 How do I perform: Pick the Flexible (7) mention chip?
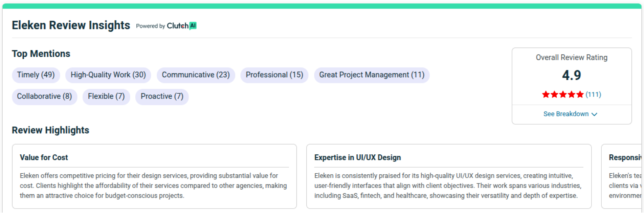pos(106,97)
